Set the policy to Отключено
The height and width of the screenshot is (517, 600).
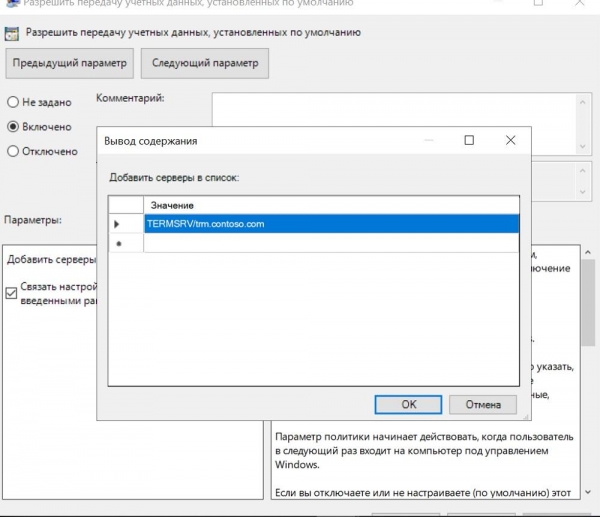(13, 152)
